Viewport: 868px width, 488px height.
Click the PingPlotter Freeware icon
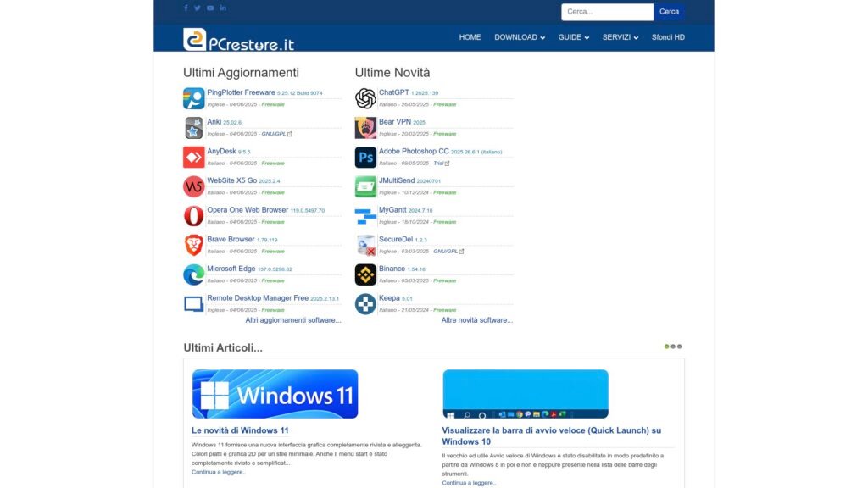click(194, 98)
